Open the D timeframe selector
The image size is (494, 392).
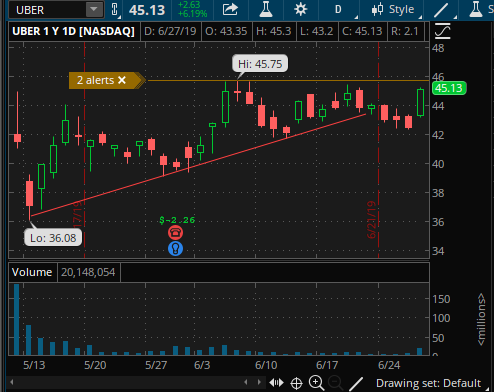coord(338,9)
